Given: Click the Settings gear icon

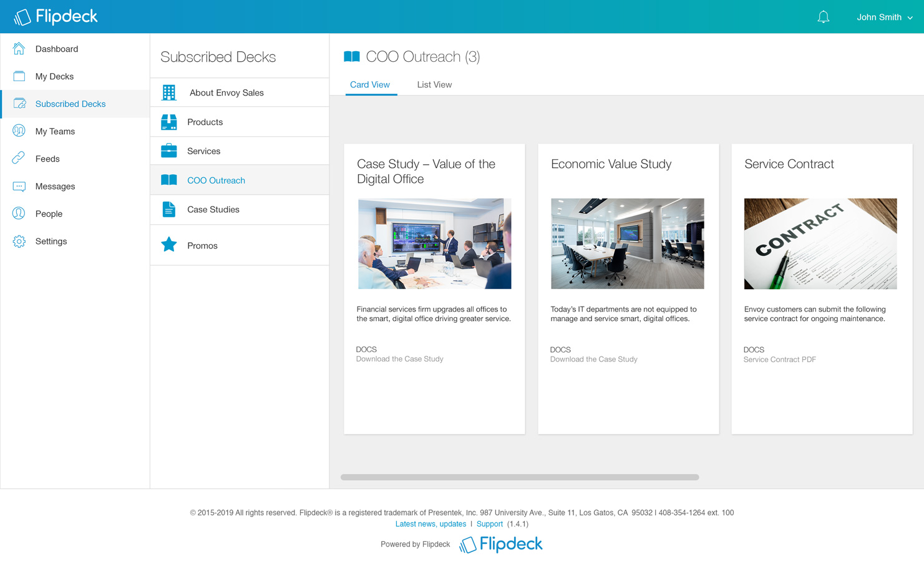Looking at the screenshot, I should point(19,241).
